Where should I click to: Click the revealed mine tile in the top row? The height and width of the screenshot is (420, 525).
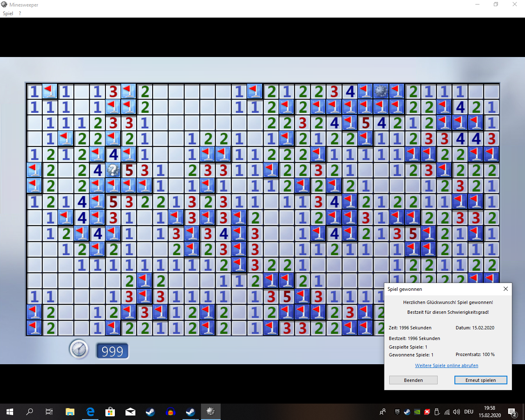point(381,91)
